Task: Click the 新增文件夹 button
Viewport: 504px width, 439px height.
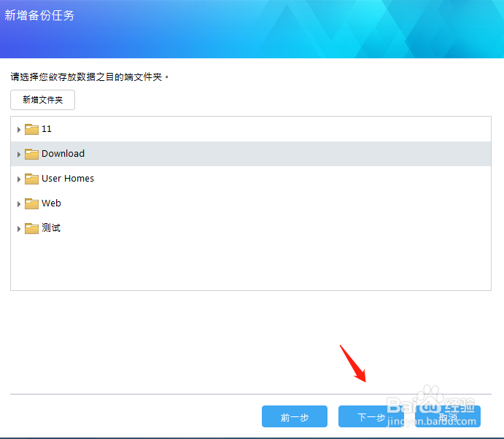Action: click(x=43, y=100)
